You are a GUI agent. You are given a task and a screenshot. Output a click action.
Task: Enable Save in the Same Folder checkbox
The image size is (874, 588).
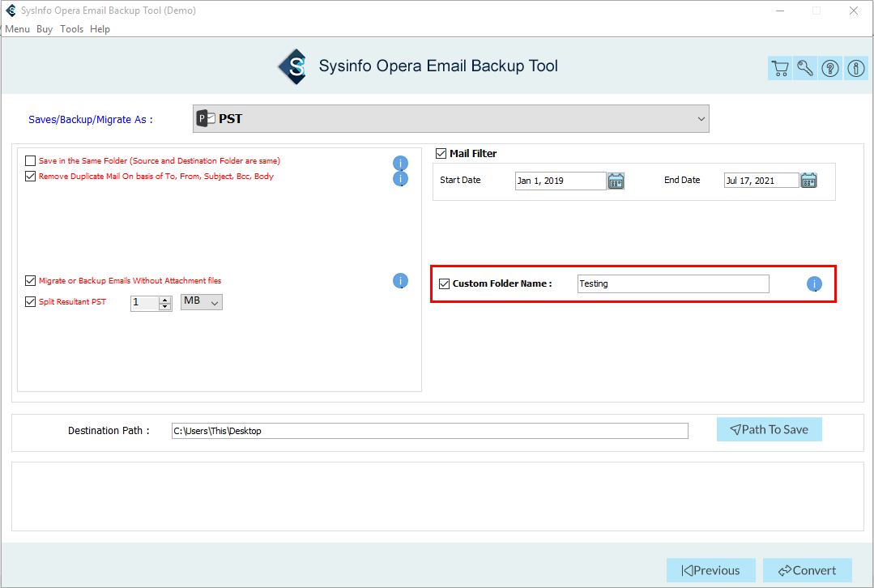pyautogui.click(x=31, y=161)
